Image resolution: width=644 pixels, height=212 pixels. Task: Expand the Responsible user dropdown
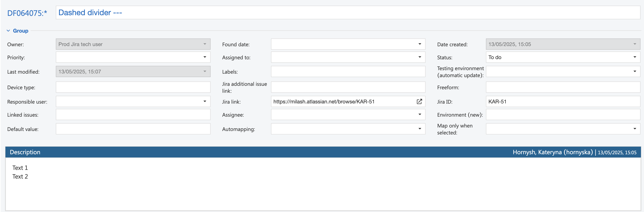point(205,101)
